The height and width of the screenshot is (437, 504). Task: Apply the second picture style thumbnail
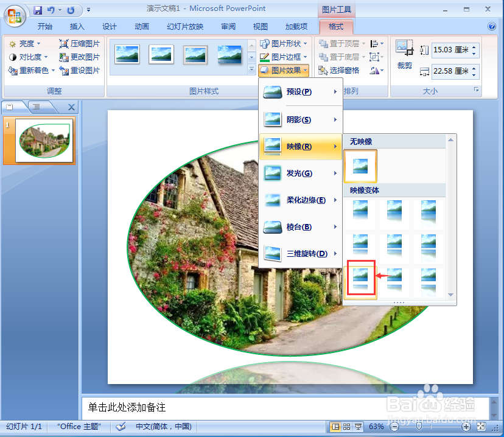pyautogui.click(x=161, y=54)
